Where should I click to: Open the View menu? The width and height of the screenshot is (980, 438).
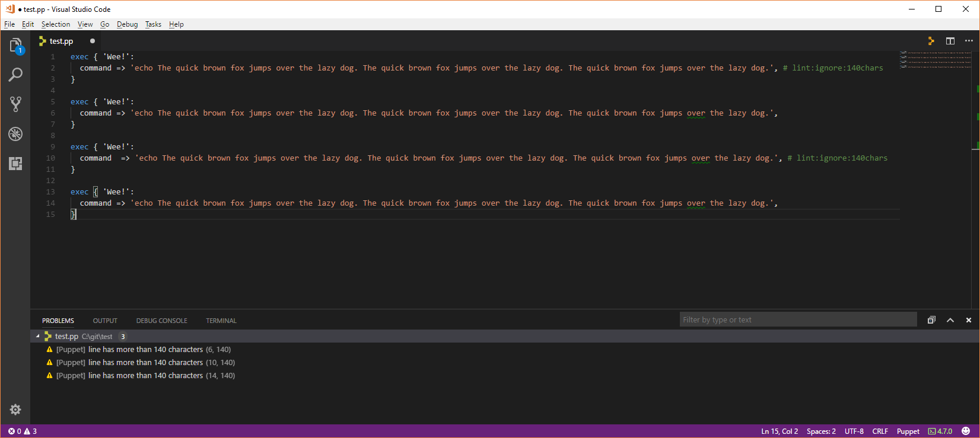[85, 24]
